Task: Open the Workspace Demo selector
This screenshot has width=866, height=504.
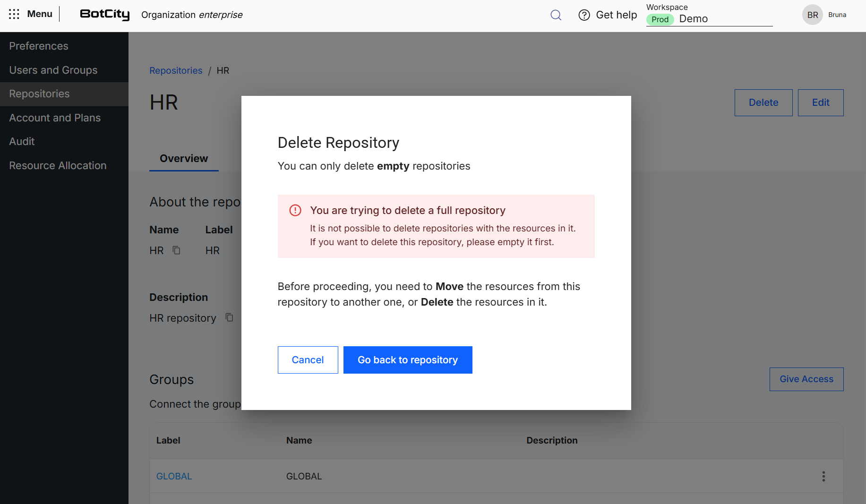Action: click(709, 15)
